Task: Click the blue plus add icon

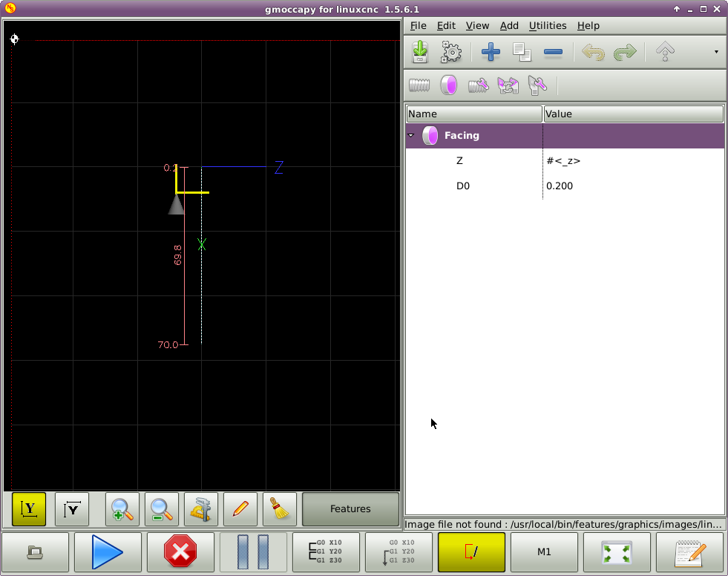Action: click(x=491, y=51)
